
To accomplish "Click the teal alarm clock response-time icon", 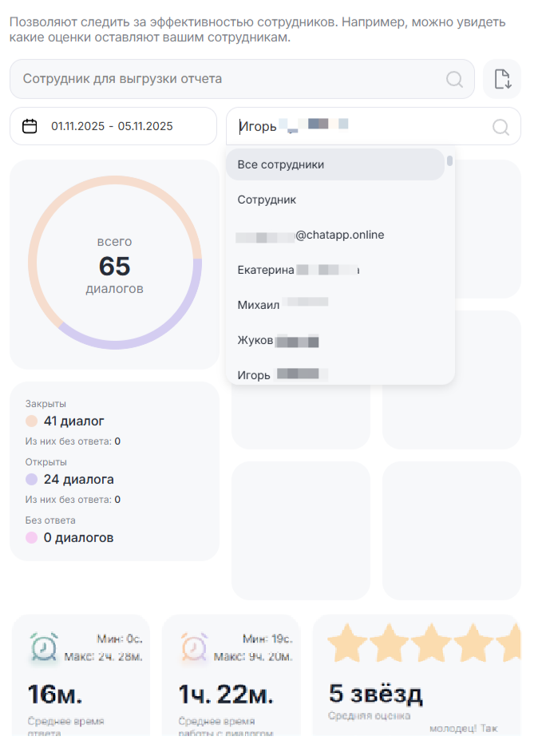I will (x=43, y=647).
